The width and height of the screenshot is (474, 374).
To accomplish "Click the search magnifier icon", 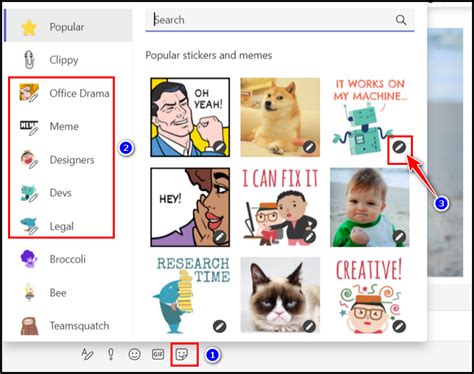I will pos(401,20).
